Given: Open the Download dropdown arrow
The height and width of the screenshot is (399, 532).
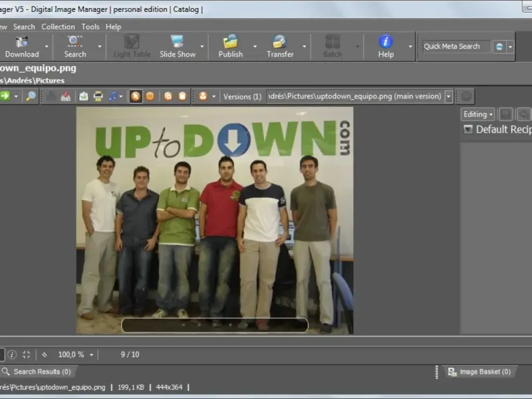Looking at the screenshot, I should click(47, 47).
